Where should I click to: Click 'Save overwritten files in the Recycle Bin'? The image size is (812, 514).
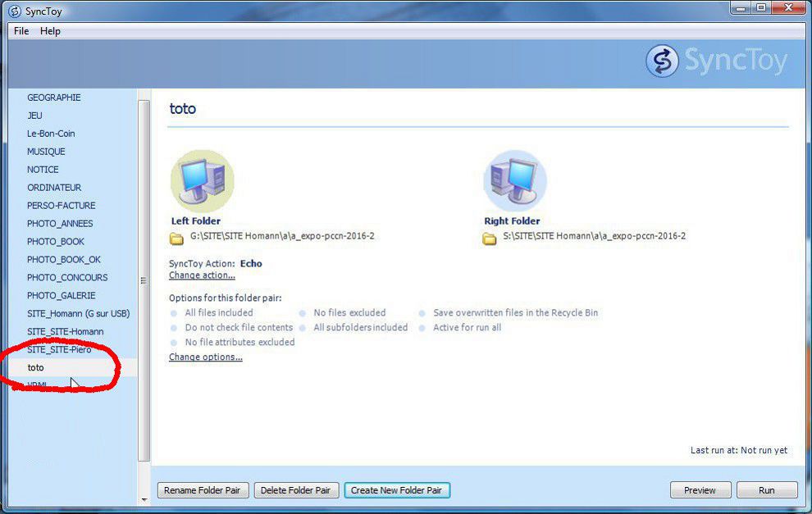click(516, 312)
